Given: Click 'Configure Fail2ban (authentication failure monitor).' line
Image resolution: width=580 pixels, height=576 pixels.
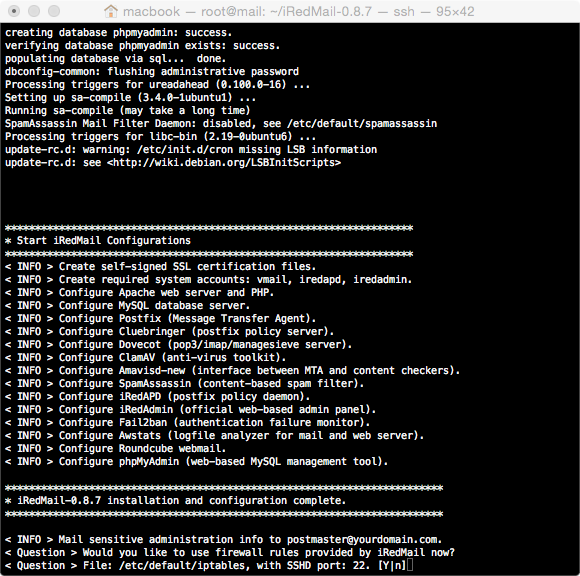Looking at the screenshot, I should (188, 422).
